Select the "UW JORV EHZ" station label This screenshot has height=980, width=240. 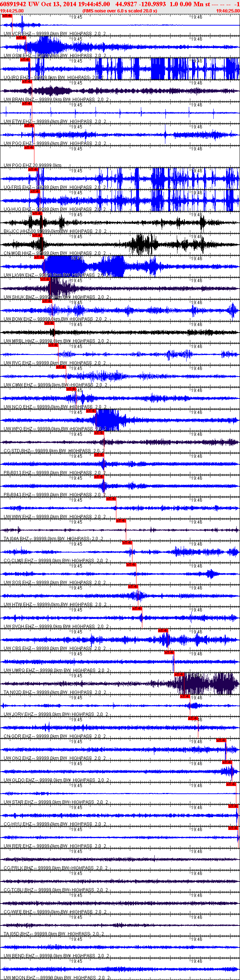click(x=19, y=715)
